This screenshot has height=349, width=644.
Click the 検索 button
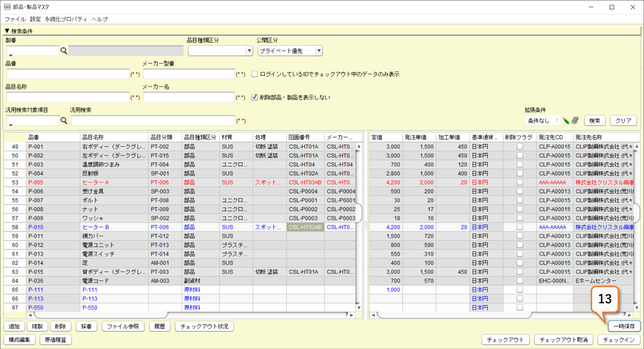(595, 121)
